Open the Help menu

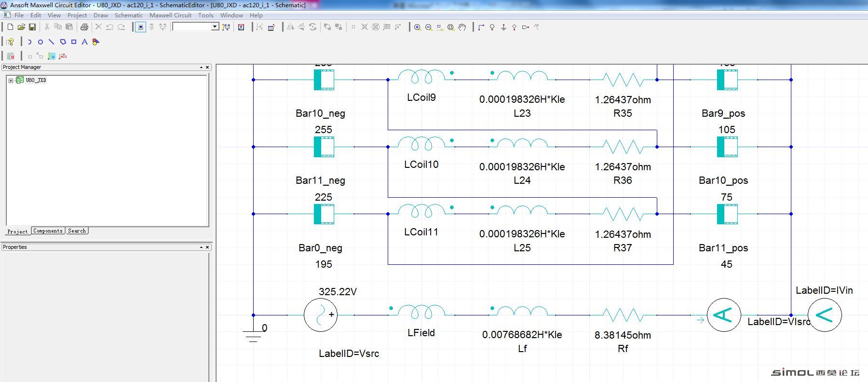[x=256, y=15]
